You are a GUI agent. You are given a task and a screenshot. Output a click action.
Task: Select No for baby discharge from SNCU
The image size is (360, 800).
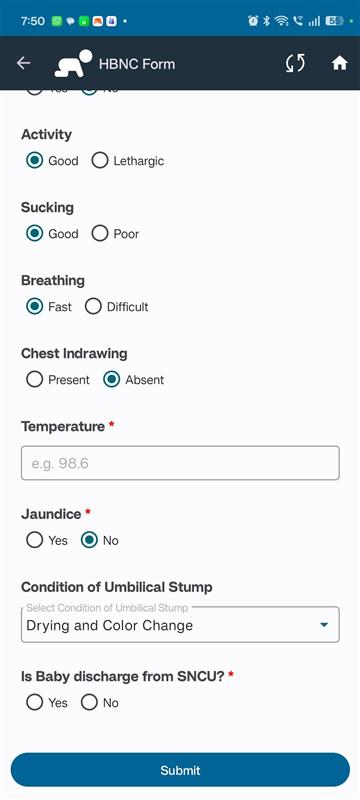pos(99,703)
